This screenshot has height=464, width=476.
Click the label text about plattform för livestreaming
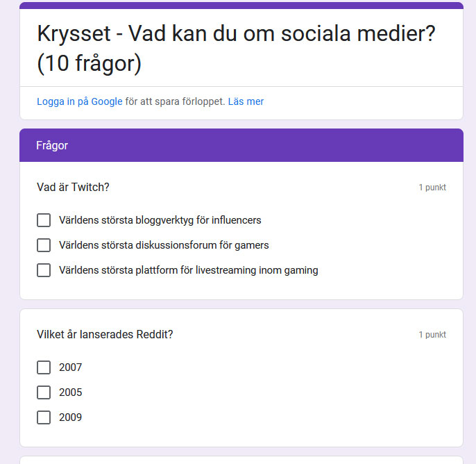(189, 270)
